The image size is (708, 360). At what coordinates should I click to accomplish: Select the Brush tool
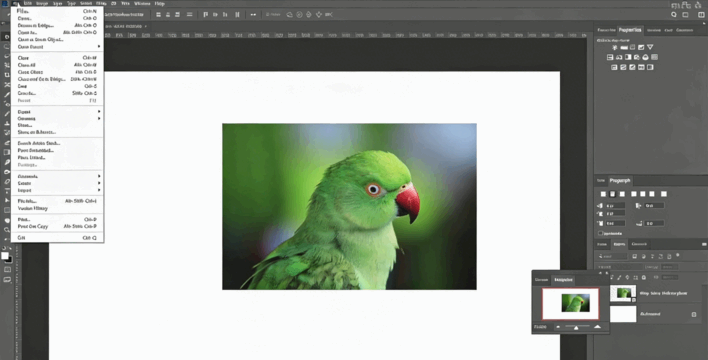[6, 114]
